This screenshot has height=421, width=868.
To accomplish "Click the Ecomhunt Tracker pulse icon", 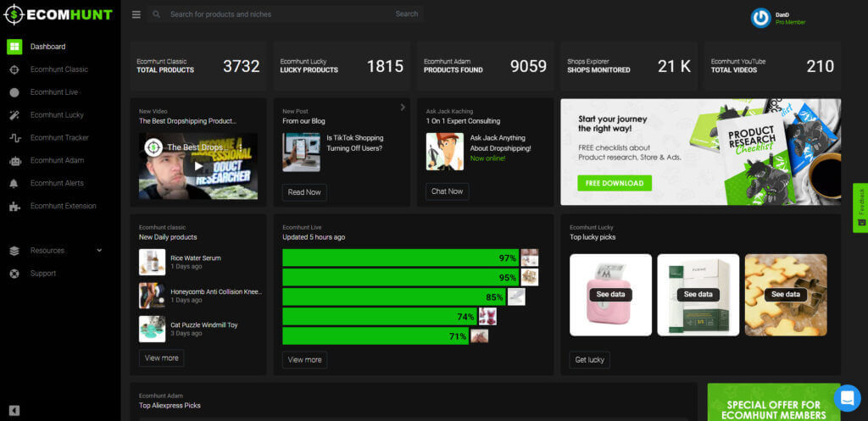I will tap(14, 138).
